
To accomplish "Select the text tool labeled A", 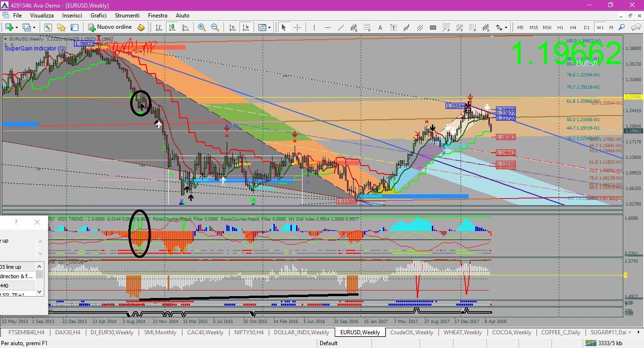I will [380, 27].
